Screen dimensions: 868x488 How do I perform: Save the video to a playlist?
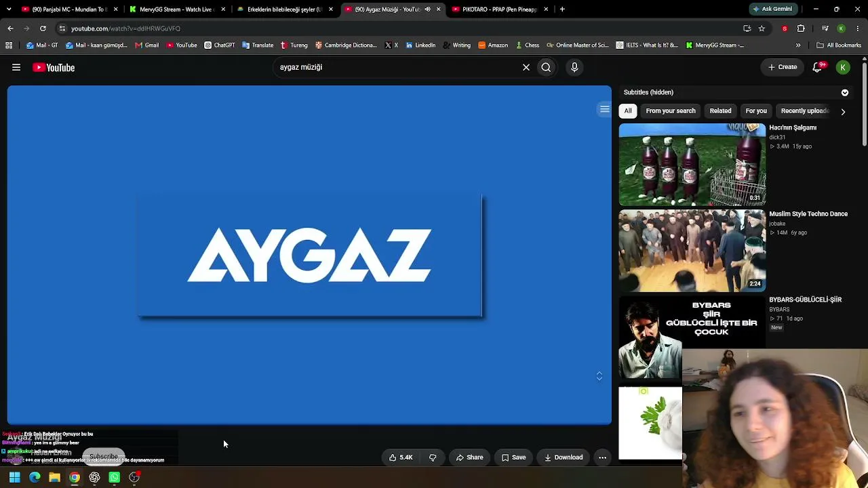pyautogui.click(x=513, y=457)
